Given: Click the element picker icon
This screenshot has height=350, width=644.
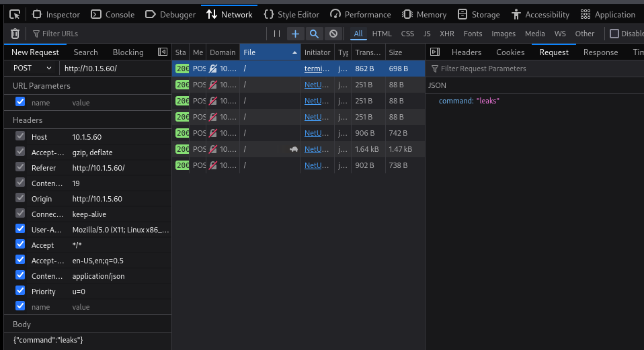Looking at the screenshot, I should tap(15, 14).
